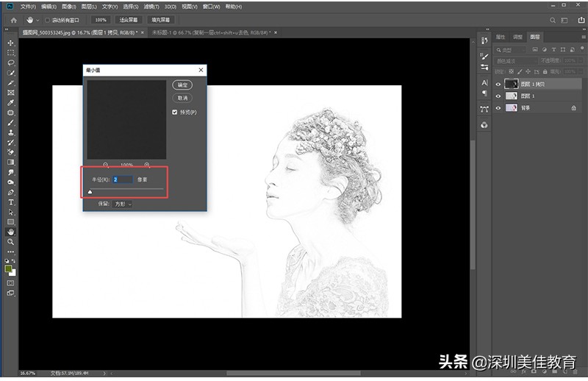This screenshot has width=588, height=381.
Task: Open the 保留 方形 dropdown
Action: [123, 204]
